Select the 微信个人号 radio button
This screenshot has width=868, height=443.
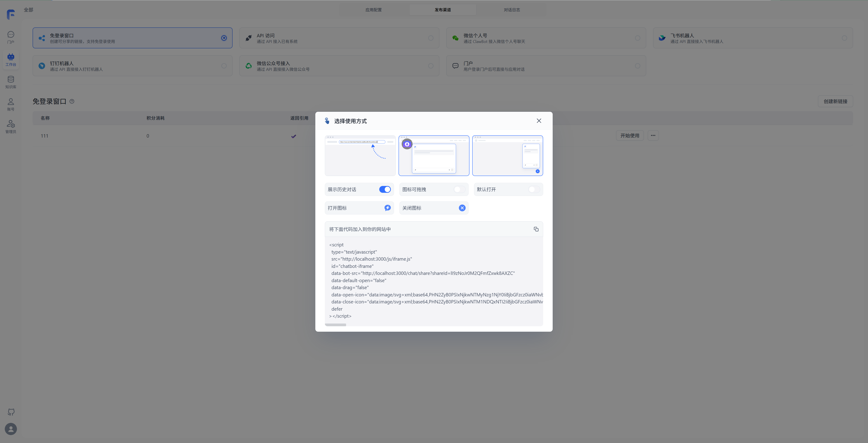click(x=637, y=38)
